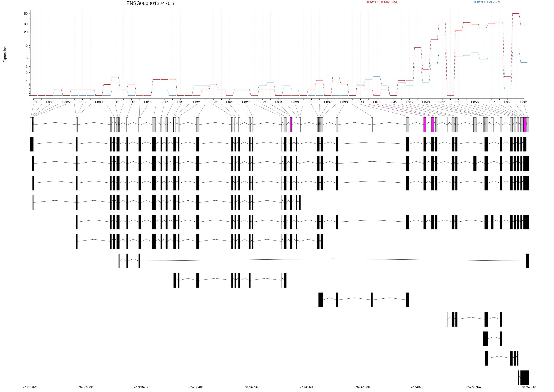Click genomic coordinate 75729437
This screenshot has height=392, width=554.
[x=141, y=387]
